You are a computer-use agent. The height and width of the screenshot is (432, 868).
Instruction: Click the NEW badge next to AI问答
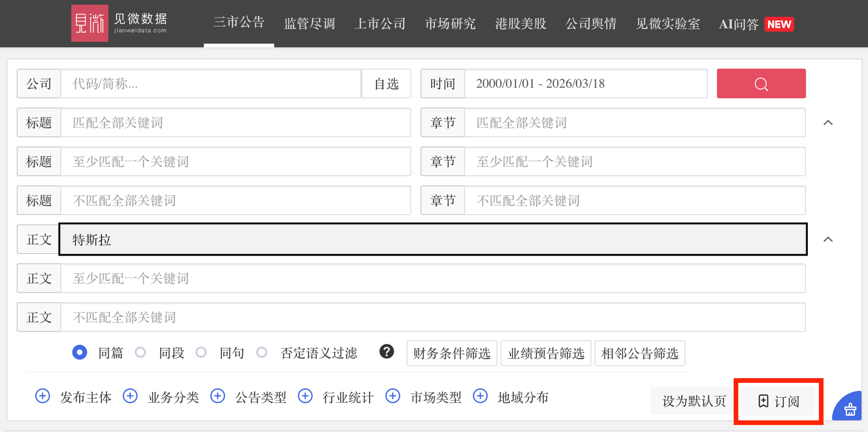click(x=779, y=24)
